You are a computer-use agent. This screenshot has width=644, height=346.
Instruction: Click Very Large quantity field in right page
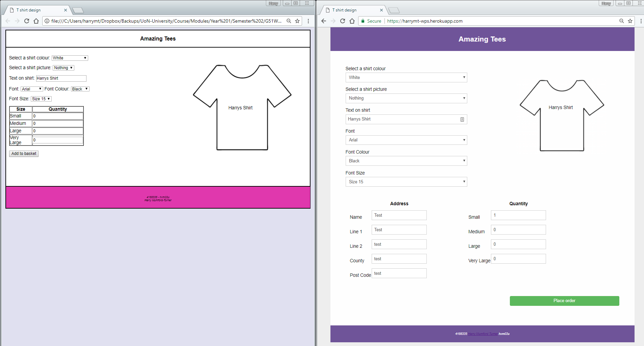518,259
